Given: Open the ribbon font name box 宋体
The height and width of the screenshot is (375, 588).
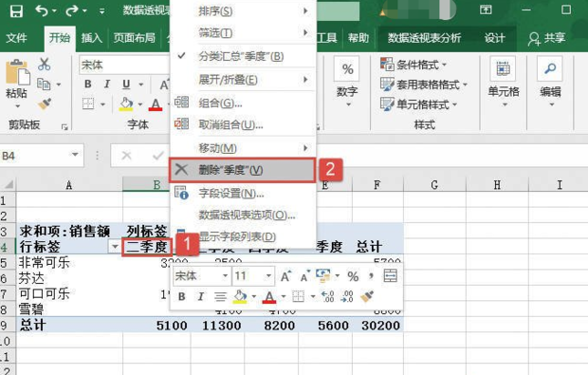Looking at the screenshot, I should (123, 65).
